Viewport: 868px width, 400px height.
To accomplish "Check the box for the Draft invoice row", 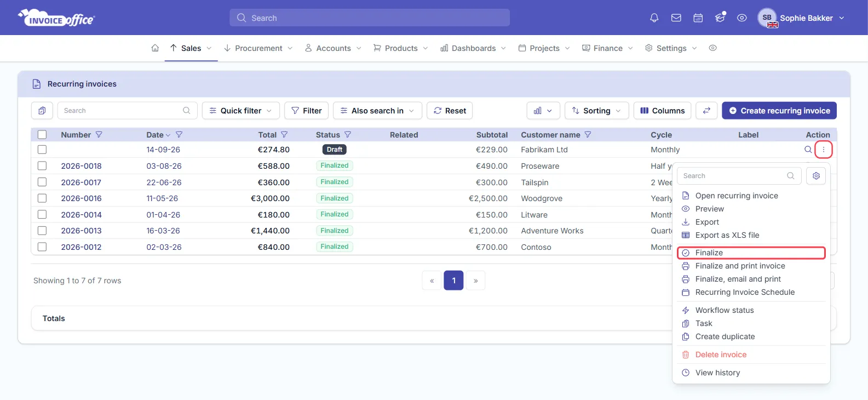I will 42,150.
